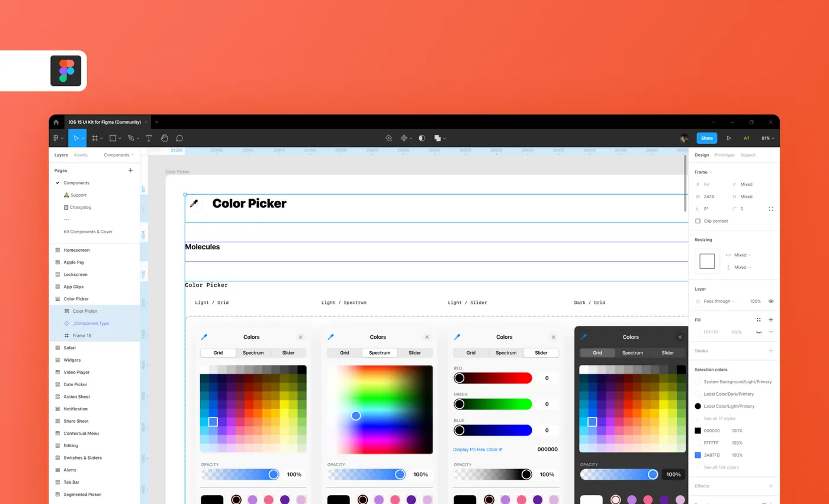Remove the FFFFFF fill with minus icon
Viewport: 829px width, 504px height.
click(x=771, y=332)
